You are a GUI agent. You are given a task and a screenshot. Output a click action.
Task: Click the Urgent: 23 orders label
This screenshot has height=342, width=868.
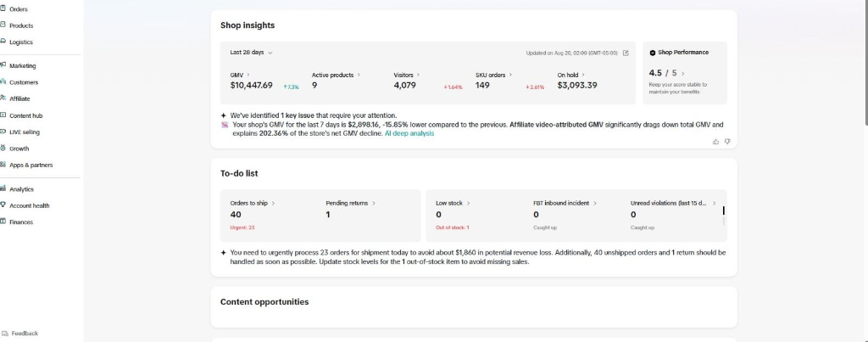[x=242, y=227]
